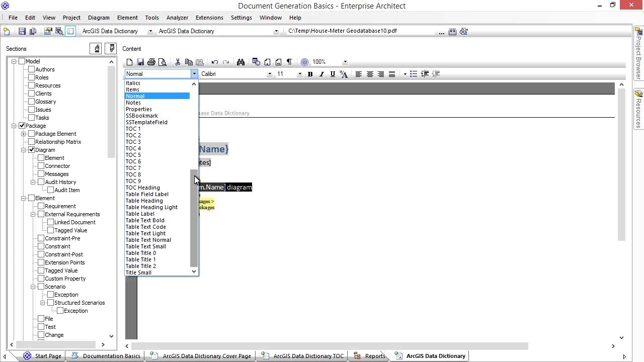Switch to ArcGIS Data Dictionary TOC tab
The height and width of the screenshot is (362, 644).
pos(303,356)
